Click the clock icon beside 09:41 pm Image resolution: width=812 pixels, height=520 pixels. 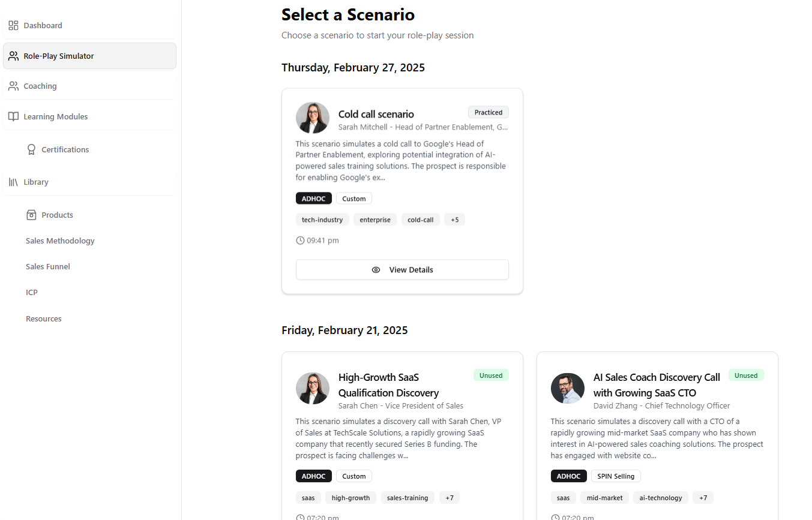point(300,241)
